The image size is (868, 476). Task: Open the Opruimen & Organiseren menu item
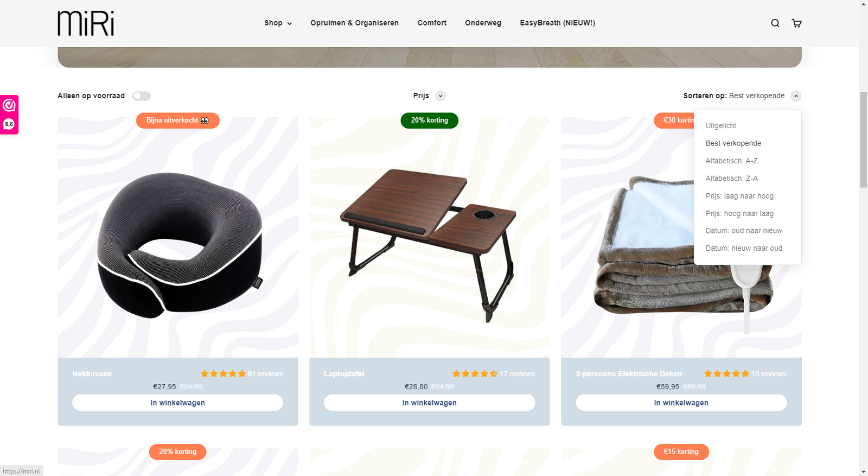(x=354, y=23)
